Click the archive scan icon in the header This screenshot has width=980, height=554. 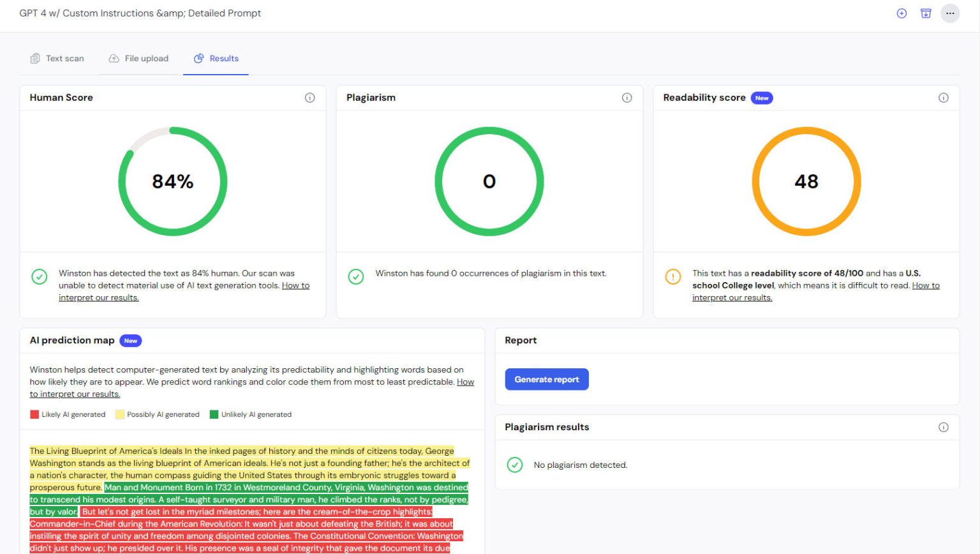point(926,13)
